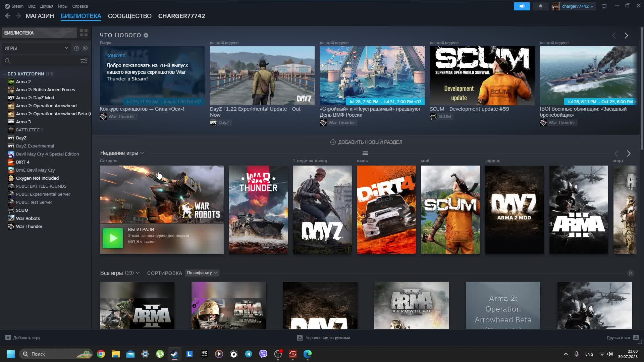Open advanced filter settings in search bar
Viewport: 644px width, 362px height.
click(x=84, y=61)
